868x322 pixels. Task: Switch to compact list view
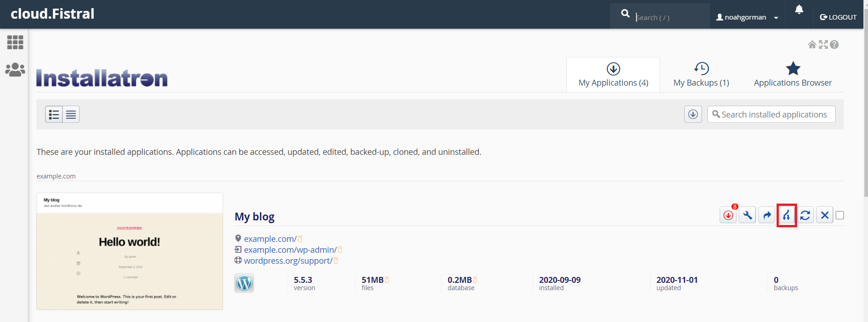71,115
